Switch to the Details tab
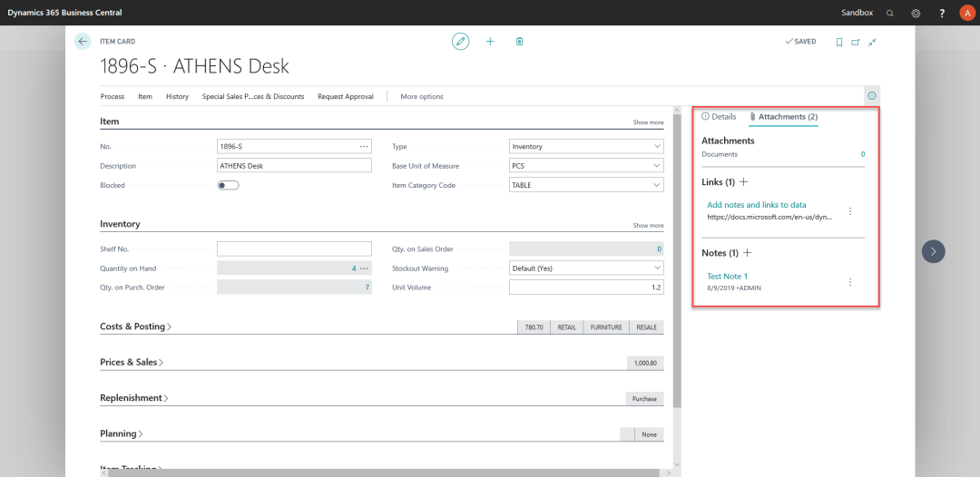Viewport: 980px width, 477px height. point(719,117)
